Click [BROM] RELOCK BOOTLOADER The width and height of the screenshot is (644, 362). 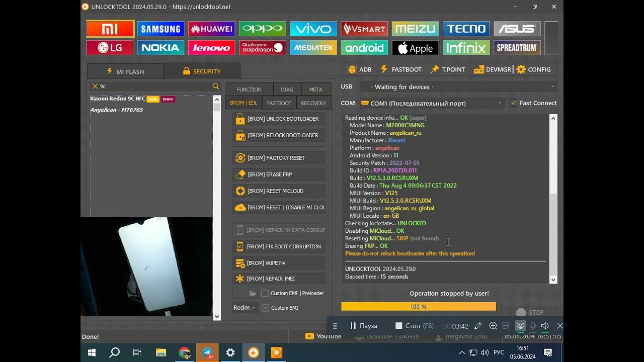pos(279,135)
